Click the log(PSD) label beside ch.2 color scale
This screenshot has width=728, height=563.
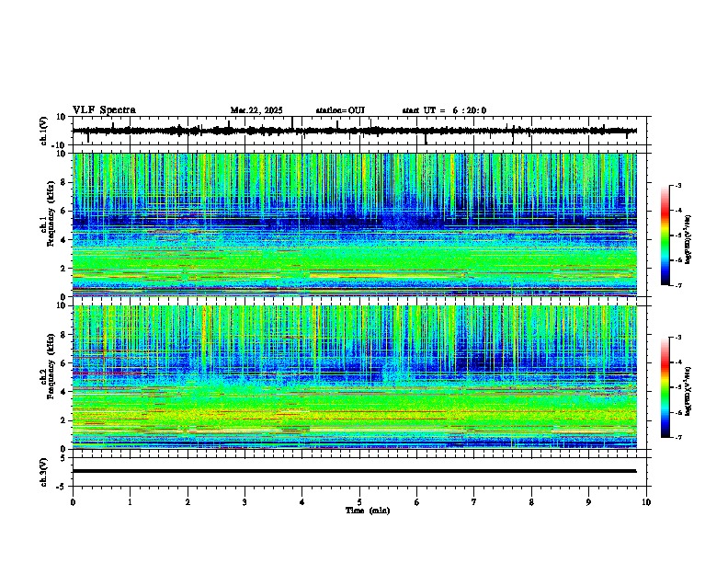[x=688, y=392]
